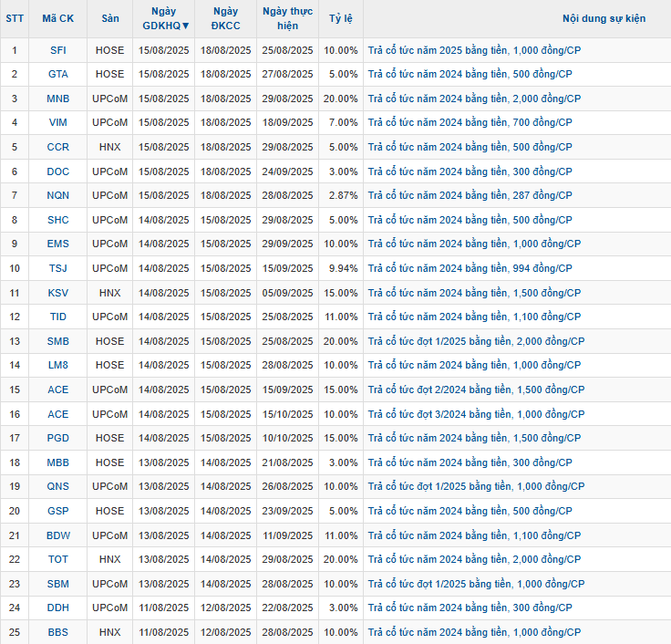Screen dimensions: 671x644
Task: Click the Mã CK column header
Action: 57,18
